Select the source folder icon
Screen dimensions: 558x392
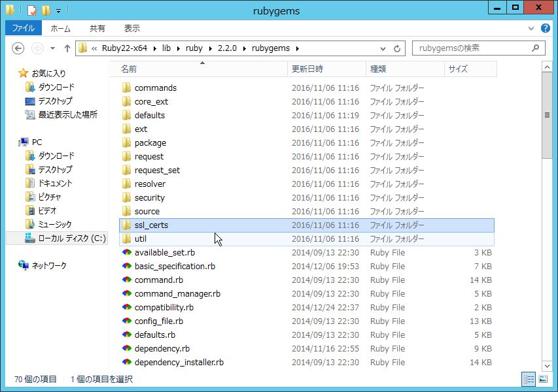click(x=126, y=212)
